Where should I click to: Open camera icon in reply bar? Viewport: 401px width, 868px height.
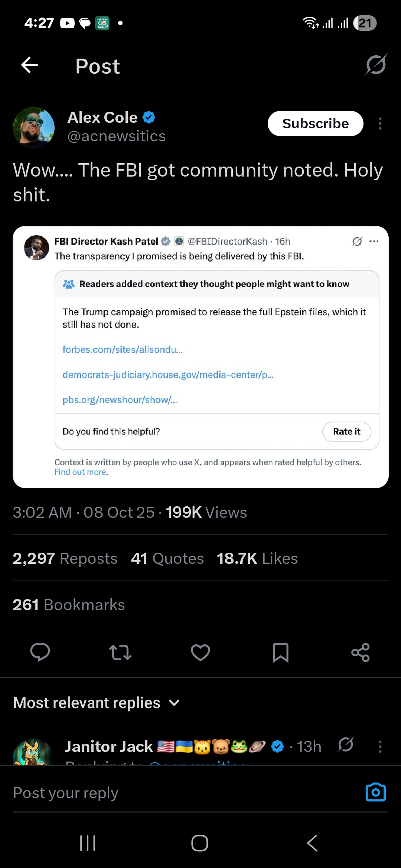tap(375, 792)
